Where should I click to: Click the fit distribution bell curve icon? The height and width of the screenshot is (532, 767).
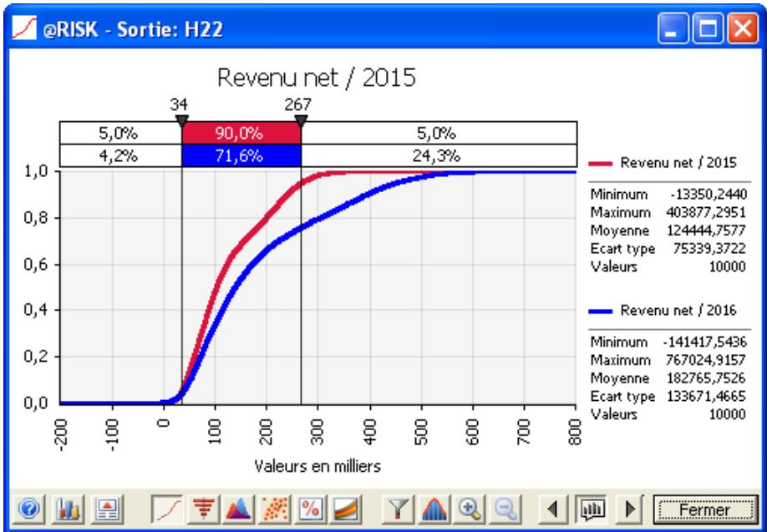[434, 508]
